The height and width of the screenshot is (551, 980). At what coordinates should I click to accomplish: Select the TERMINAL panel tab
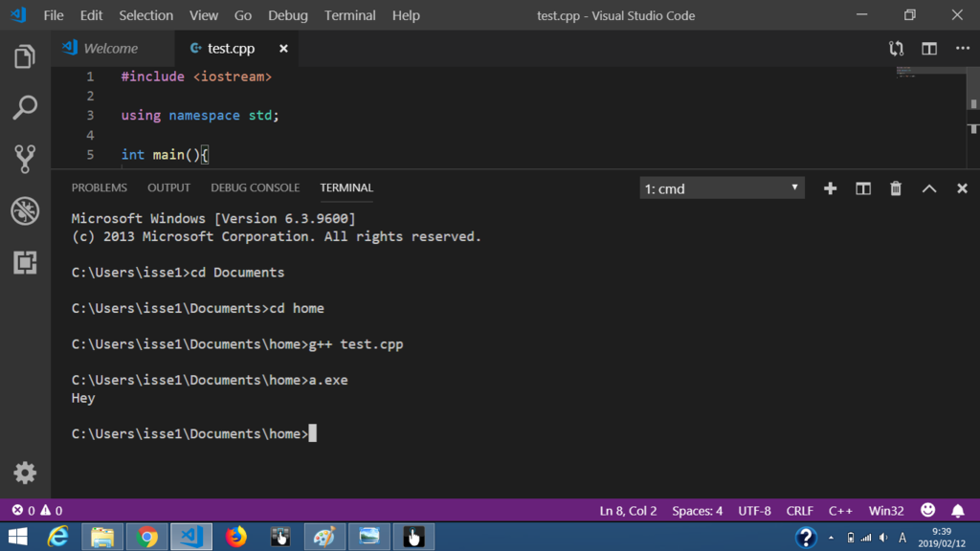pos(346,187)
